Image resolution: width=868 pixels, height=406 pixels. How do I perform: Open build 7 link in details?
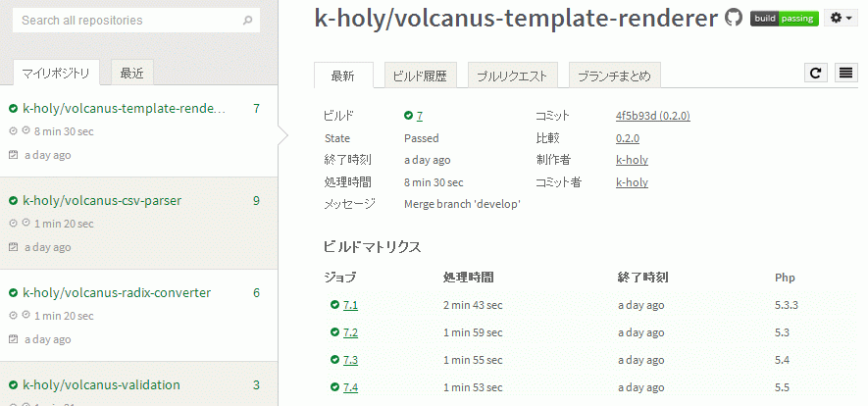coord(420,116)
